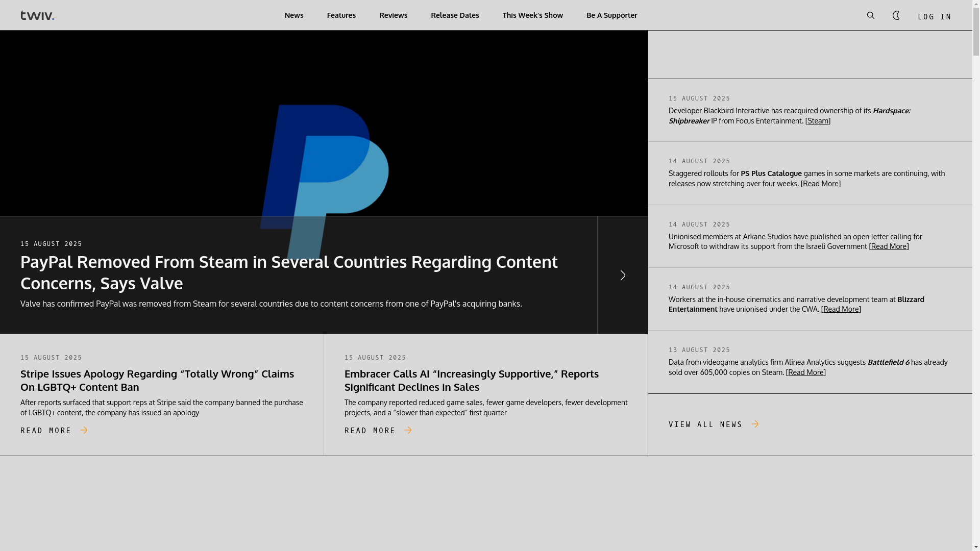Open the Reviews menu item
The image size is (980, 551).
click(394, 15)
